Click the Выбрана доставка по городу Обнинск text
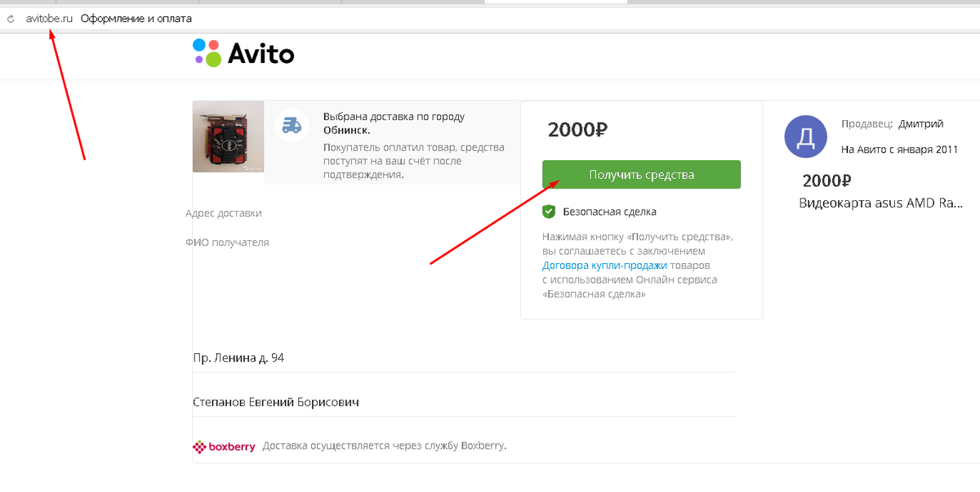Screen dimensions: 980x492 [x=394, y=123]
